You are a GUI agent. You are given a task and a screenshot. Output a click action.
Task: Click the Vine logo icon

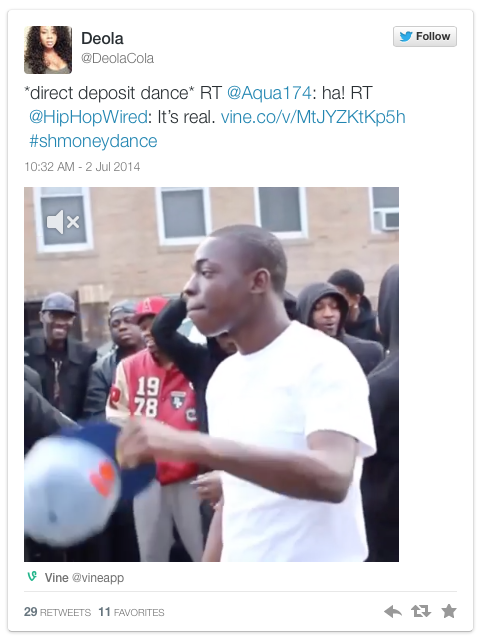32,577
